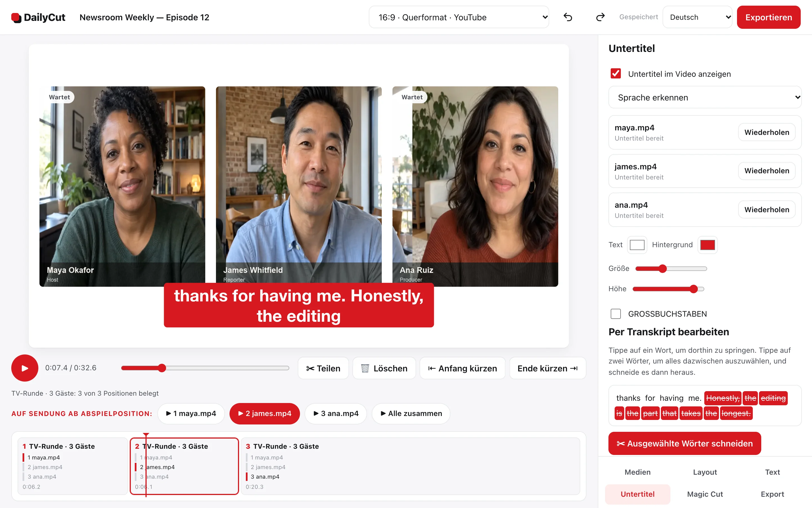Click the Größe slider
This screenshot has width=812, height=508.
[x=671, y=268]
